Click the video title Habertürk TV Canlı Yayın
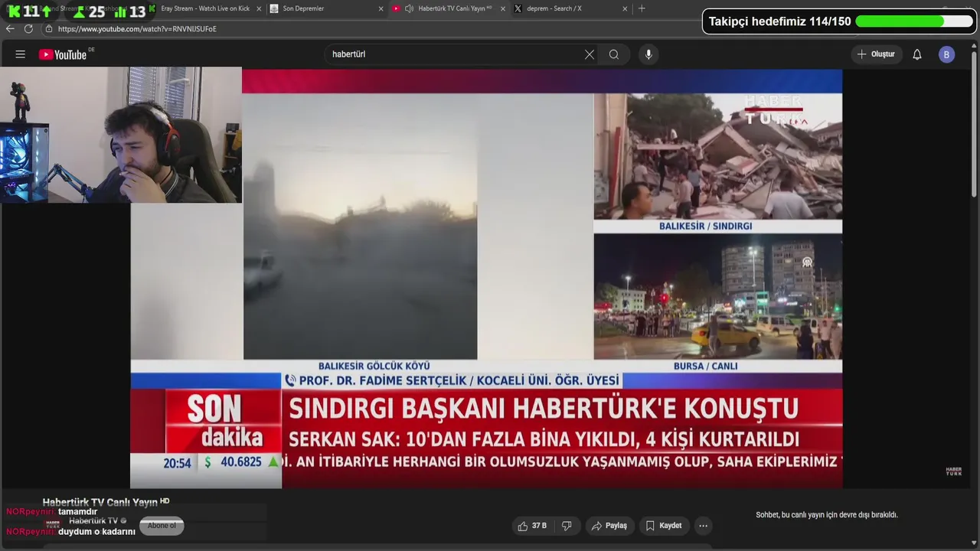 pos(100,502)
